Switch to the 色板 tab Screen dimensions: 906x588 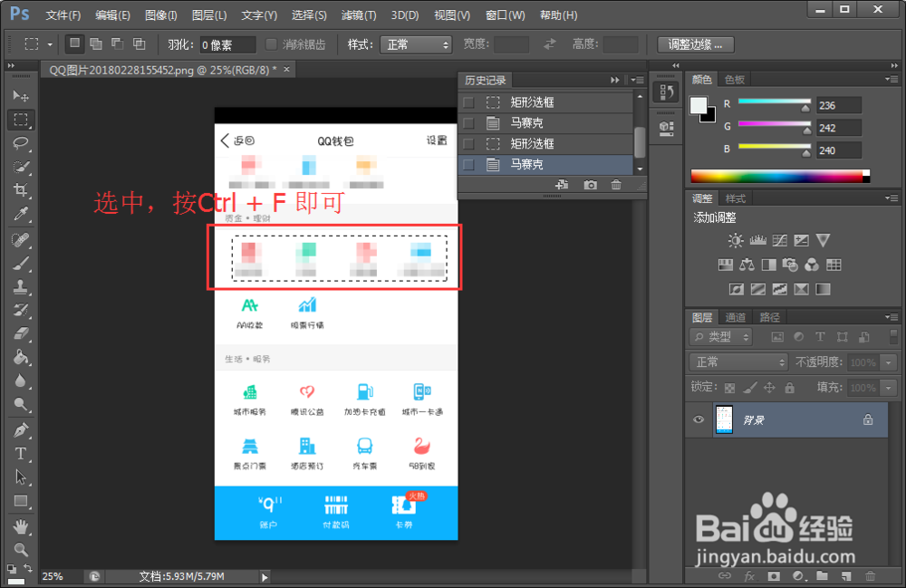735,79
